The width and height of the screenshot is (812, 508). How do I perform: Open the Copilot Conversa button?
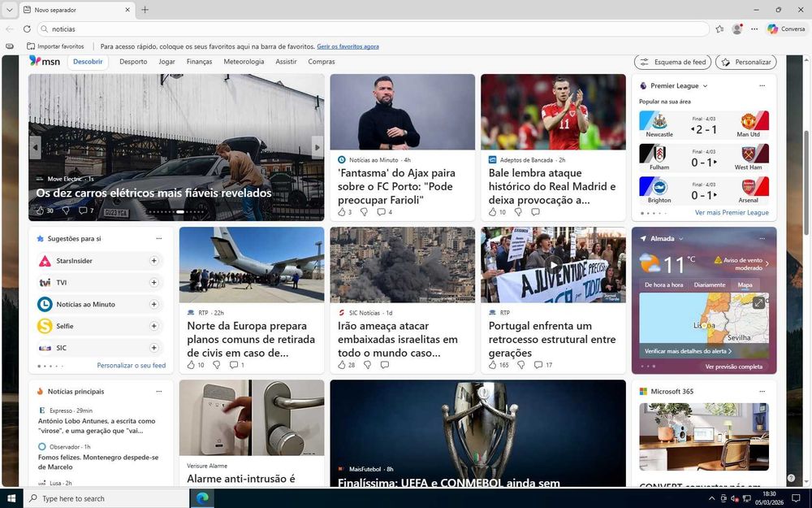coord(786,29)
